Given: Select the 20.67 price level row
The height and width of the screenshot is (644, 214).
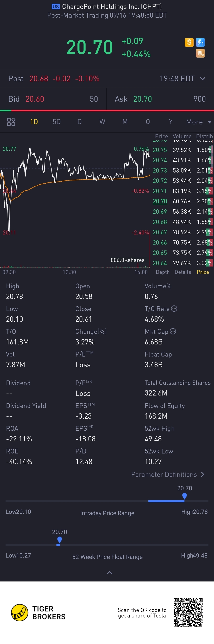Looking at the screenshot, I should (183, 232).
